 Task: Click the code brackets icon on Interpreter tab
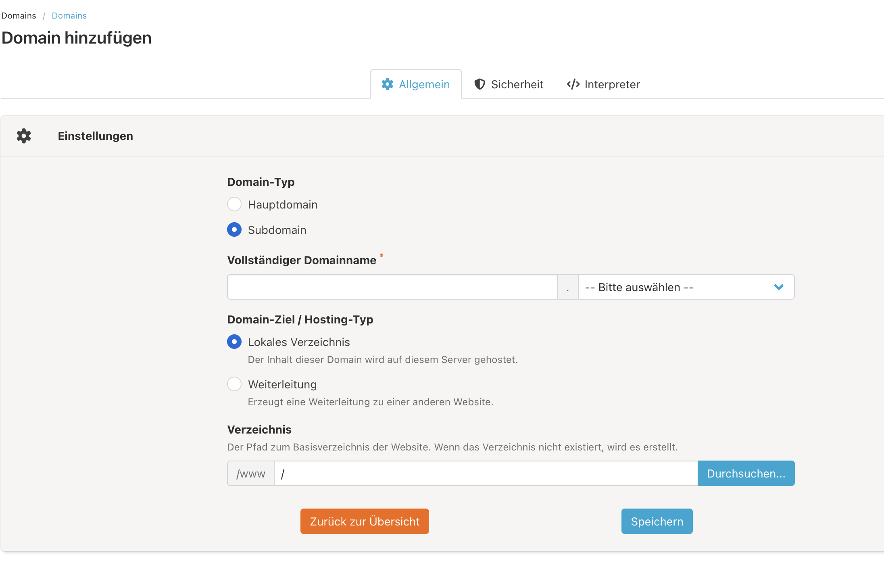coord(573,84)
